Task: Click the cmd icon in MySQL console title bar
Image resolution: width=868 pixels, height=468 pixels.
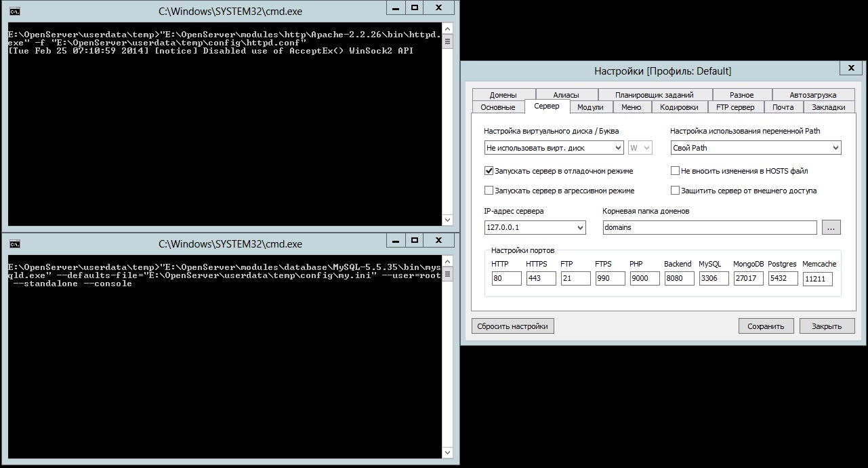Action: 15,244
